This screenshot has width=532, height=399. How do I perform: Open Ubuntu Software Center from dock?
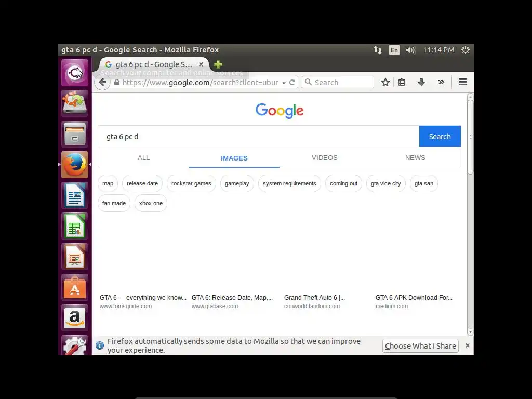(75, 287)
